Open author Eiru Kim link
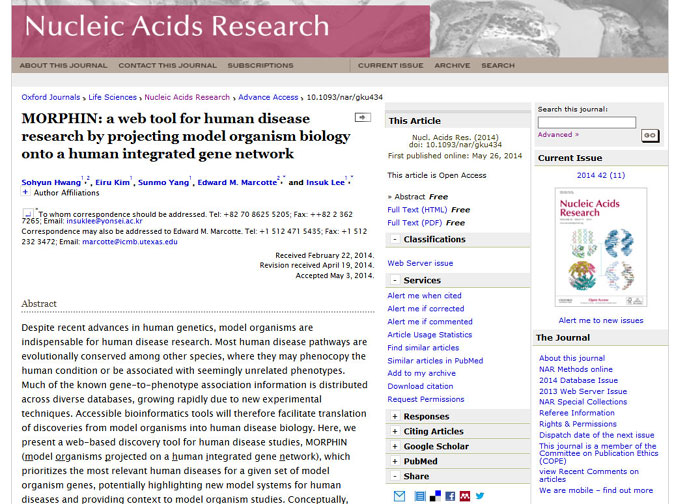The width and height of the screenshot is (700, 504). coord(112,182)
